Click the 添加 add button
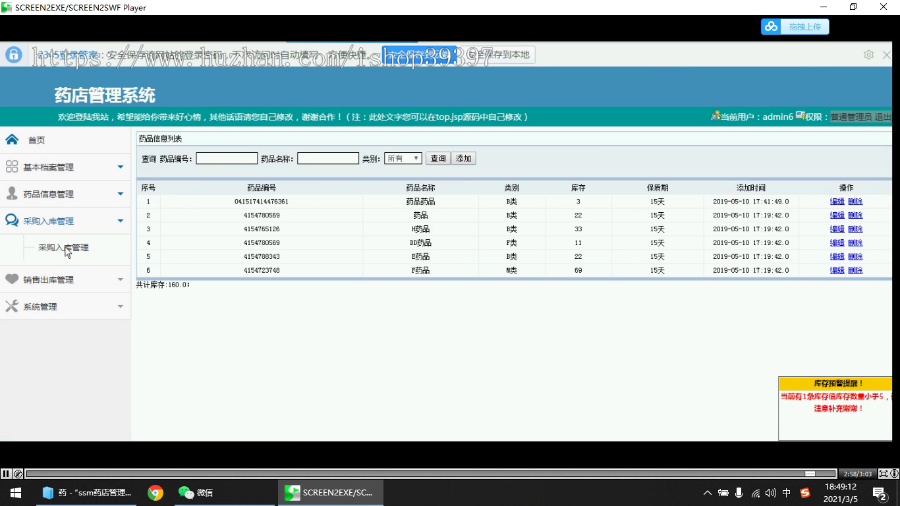 click(x=464, y=158)
